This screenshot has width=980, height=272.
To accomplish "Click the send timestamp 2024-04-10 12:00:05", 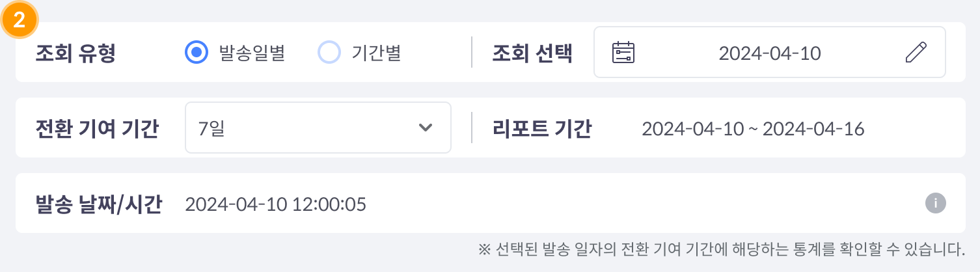I will tap(275, 204).
